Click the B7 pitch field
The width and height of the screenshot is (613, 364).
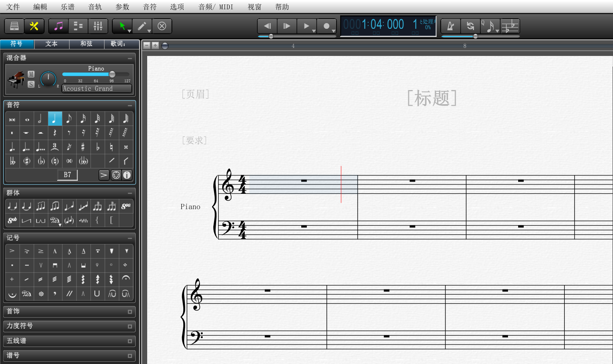[x=67, y=175]
